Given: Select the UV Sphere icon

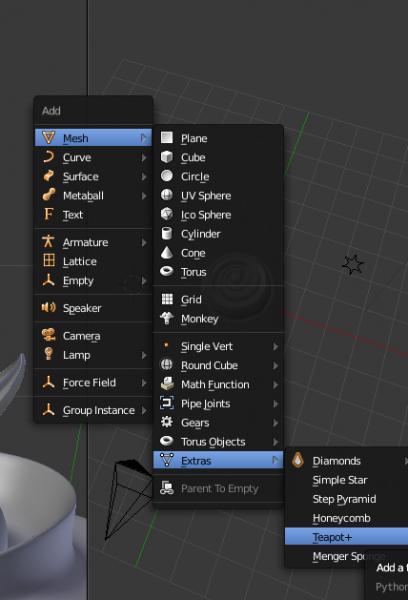Looking at the screenshot, I should pos(167,195).
